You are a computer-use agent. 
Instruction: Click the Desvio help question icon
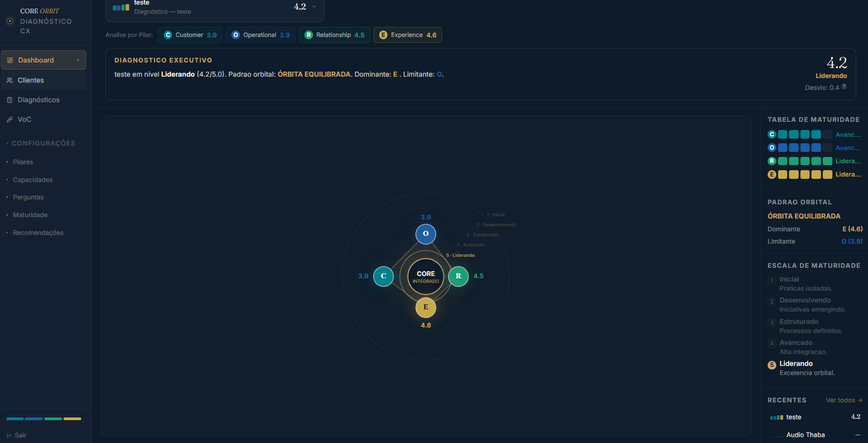coord(844,87)
